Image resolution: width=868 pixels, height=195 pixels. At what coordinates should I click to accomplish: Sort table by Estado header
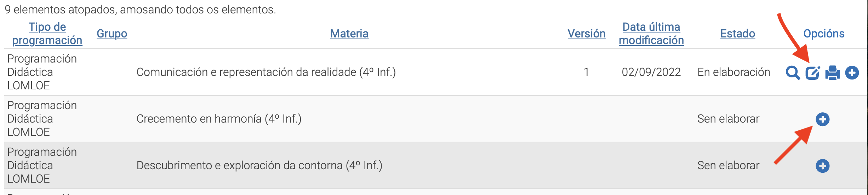(x=738, y=34)
